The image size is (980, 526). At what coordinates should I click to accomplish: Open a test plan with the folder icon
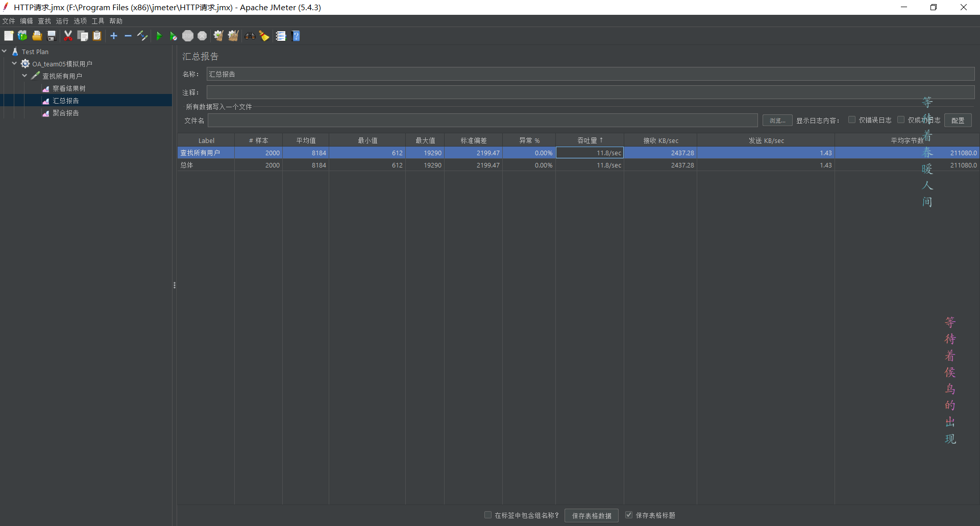[37, 36]
